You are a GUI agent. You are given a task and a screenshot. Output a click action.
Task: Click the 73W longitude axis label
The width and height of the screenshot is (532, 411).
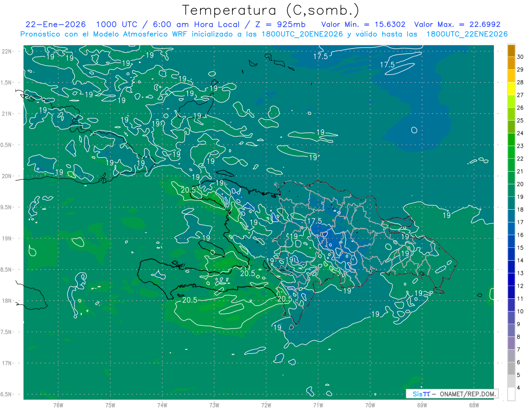coord(214,405)
